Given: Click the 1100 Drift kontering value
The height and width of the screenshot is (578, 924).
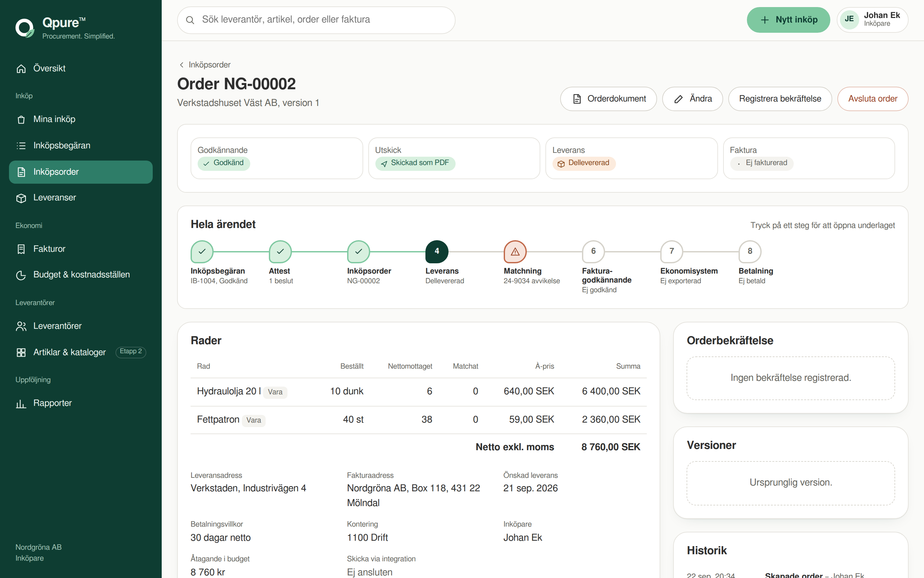Looking at the screenshot, I should 367,538.
